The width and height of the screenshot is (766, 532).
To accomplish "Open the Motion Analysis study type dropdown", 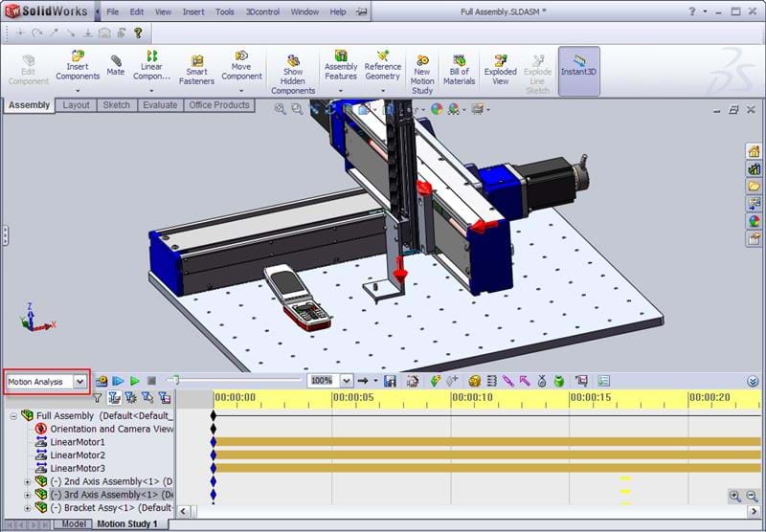I will tap(79, 381).
